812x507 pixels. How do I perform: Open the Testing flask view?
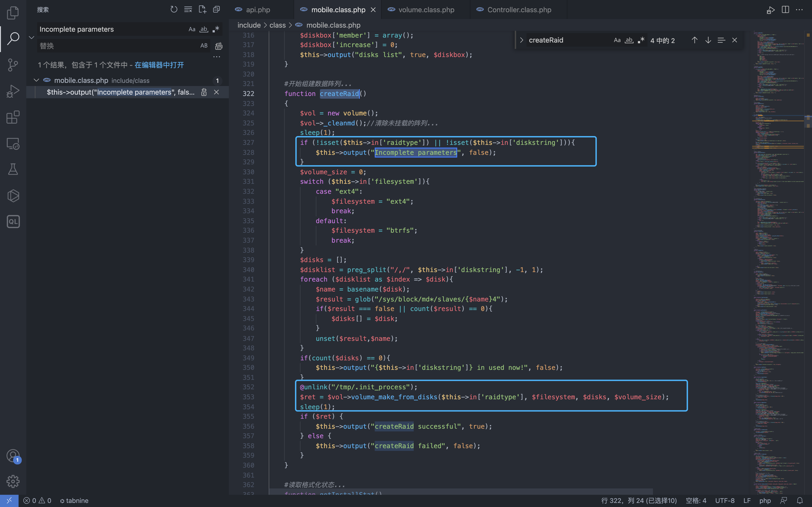pyautogui.click(x=13, y=169)
